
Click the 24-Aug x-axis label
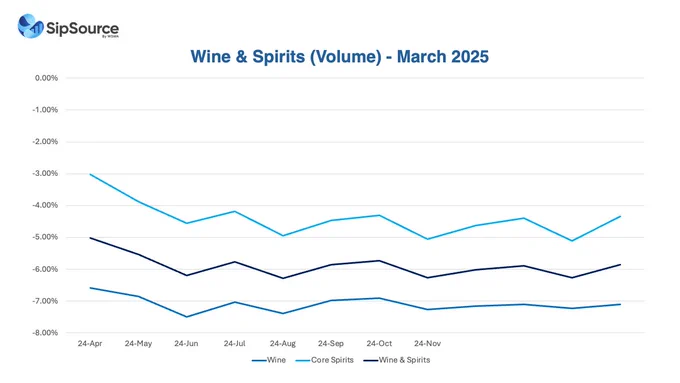pyautogui.click(x=283, y=344)
